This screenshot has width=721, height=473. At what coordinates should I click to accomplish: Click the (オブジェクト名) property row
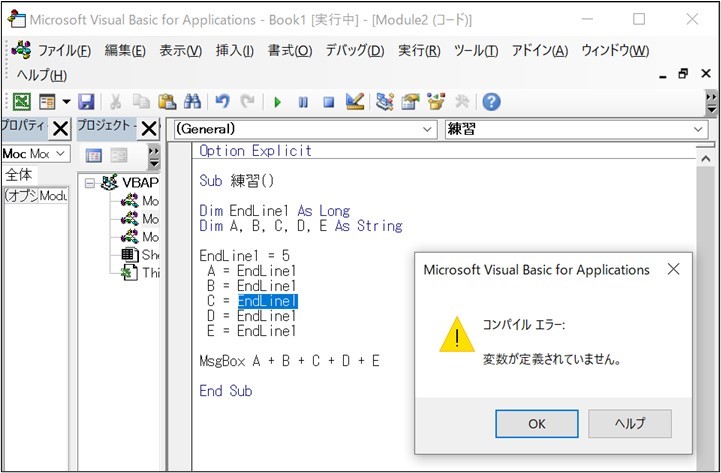(x=36, y=196)
